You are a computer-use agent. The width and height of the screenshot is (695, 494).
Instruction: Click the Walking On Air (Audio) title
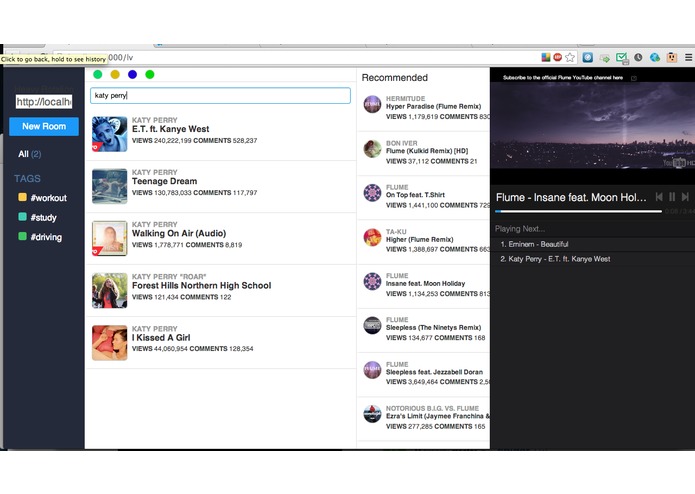[x=179, y=233]
